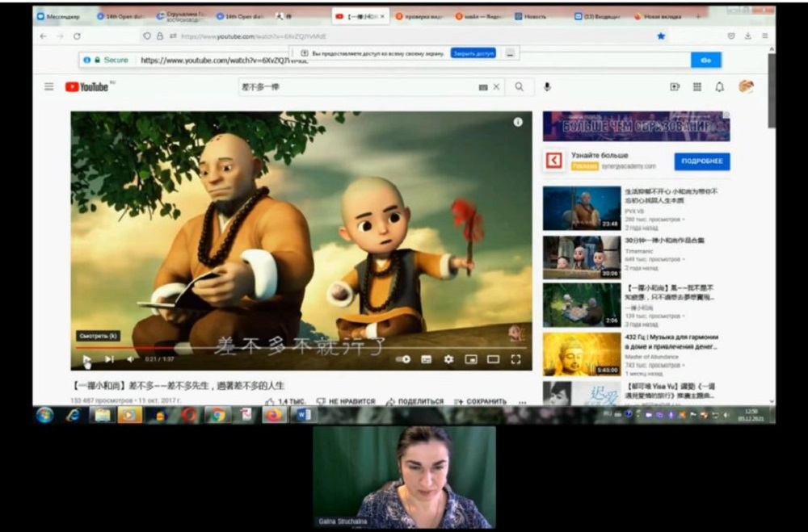Click the YouTube search magnifier button
The image size is (808, 532).
point(519,86)
